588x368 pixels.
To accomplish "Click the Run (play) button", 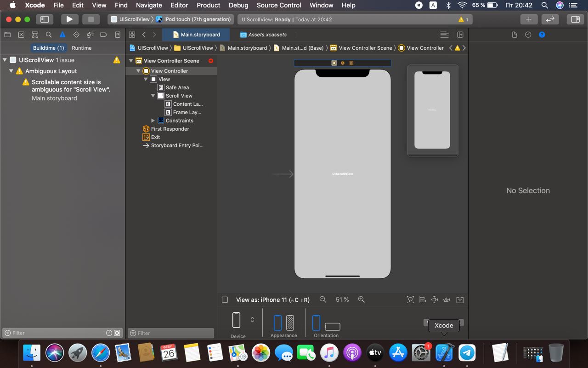I will click(69, 19).
